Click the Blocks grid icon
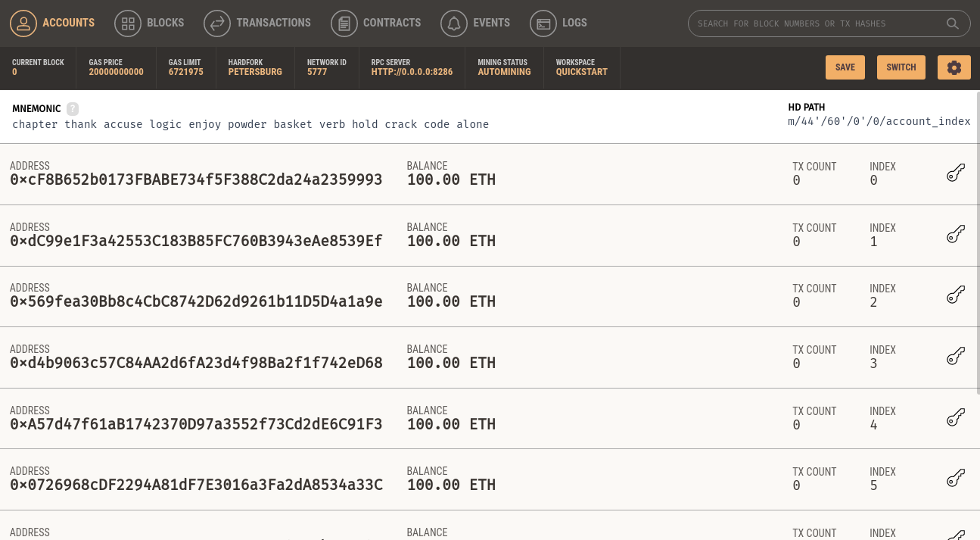Image resolution: width=980 pixels, height=540 pixels. click(128, 23)
